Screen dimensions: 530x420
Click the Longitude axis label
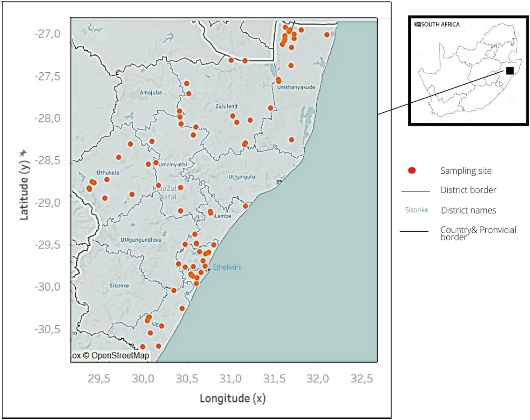point(232,399)
